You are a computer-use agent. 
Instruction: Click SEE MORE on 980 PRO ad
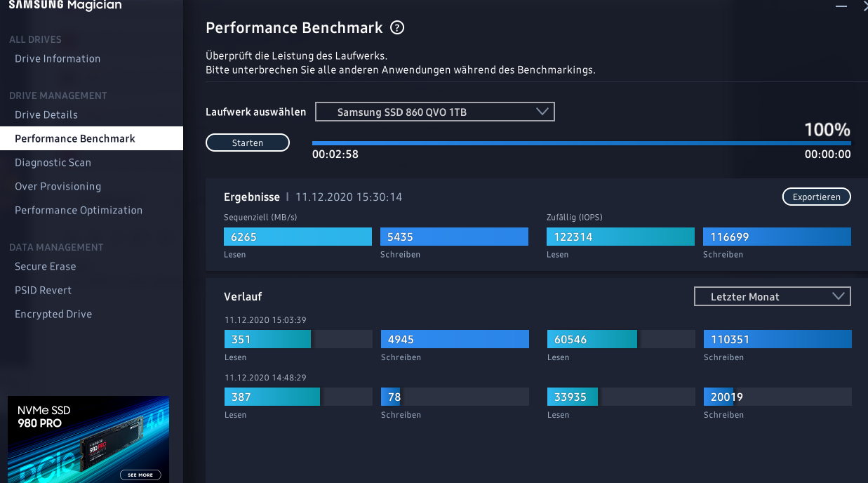[x=140, y=475]
